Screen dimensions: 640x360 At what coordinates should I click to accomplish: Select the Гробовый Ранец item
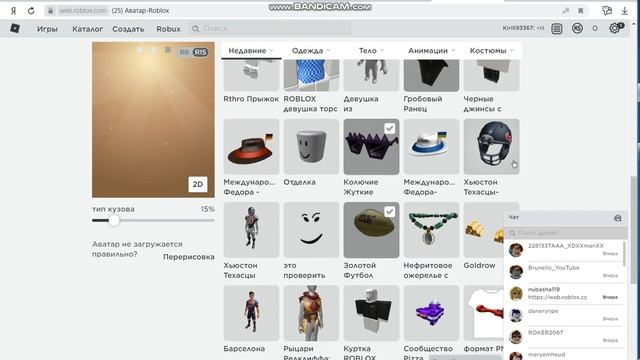(x=431, y=75)
